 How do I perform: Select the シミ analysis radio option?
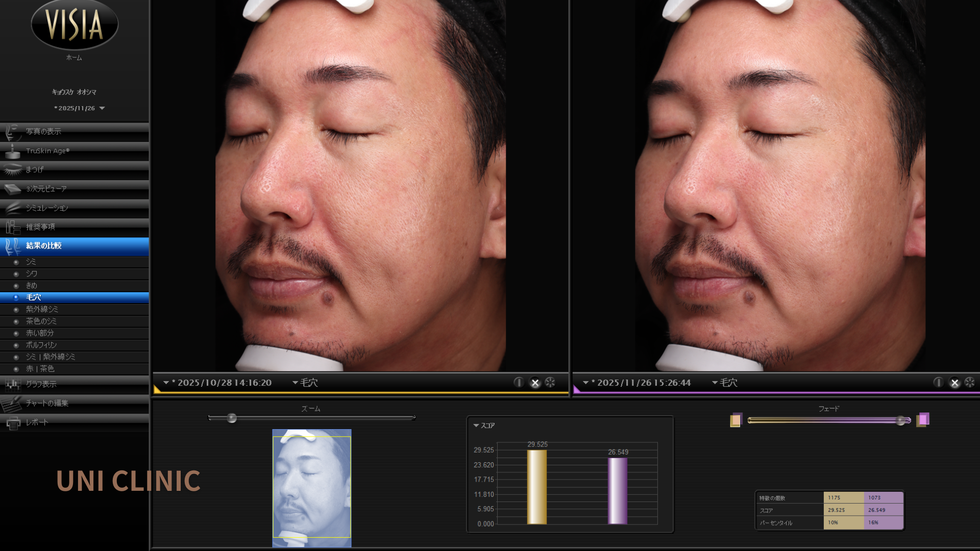pos(31,262)
